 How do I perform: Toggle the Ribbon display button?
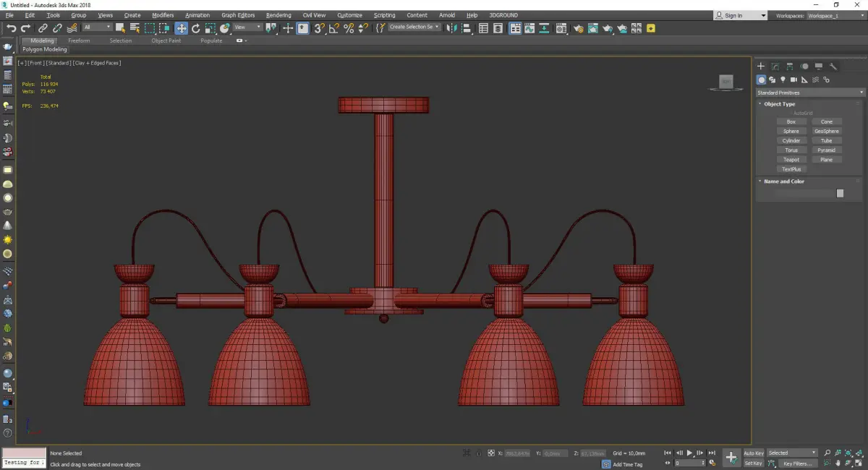pyautogui.click(x=515, y=28)
